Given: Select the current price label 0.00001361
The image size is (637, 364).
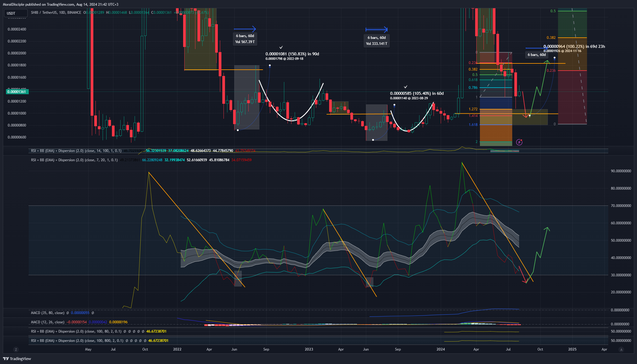Looking at the screenshot, I should (x=17, y=92).
